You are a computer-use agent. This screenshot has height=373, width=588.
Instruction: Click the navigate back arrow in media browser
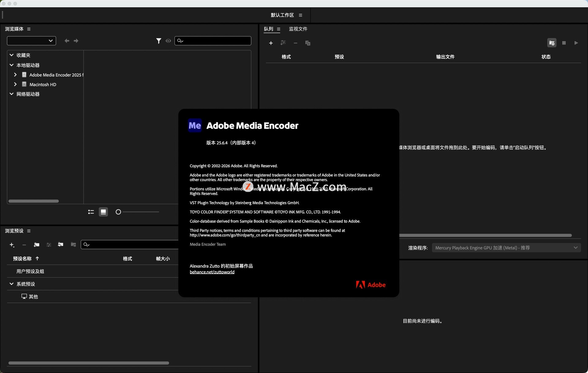coord(67,41)
